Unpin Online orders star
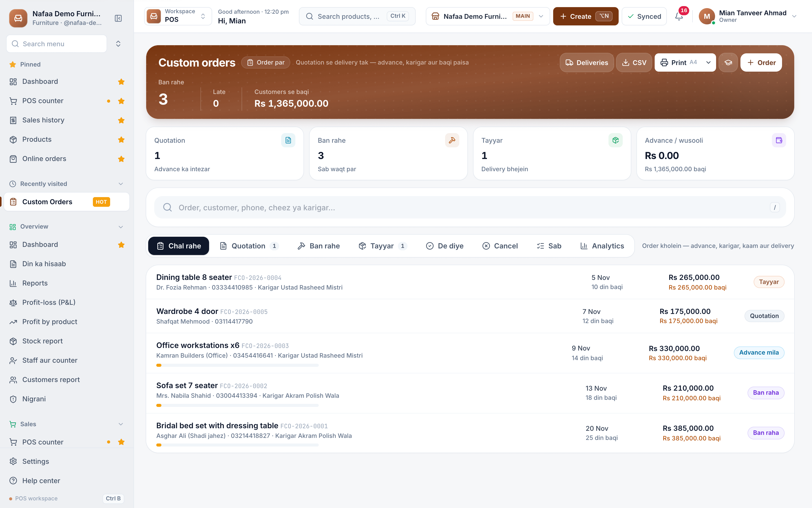The image size is (812, 508). [x=121, y=159]
